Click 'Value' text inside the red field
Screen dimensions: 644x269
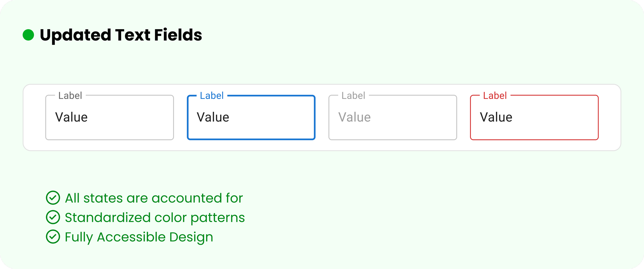(496, 117)
